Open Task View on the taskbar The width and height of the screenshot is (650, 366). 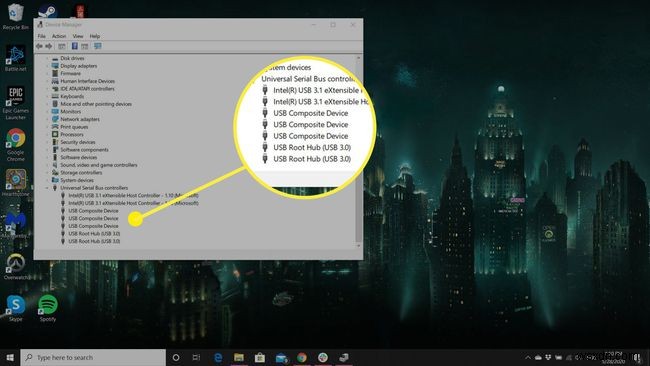[196, 357]
